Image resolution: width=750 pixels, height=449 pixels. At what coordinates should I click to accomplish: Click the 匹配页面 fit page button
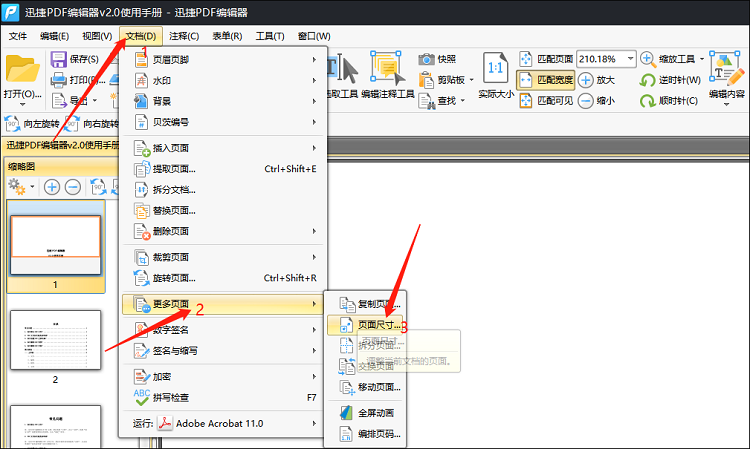tap(546, 59)
